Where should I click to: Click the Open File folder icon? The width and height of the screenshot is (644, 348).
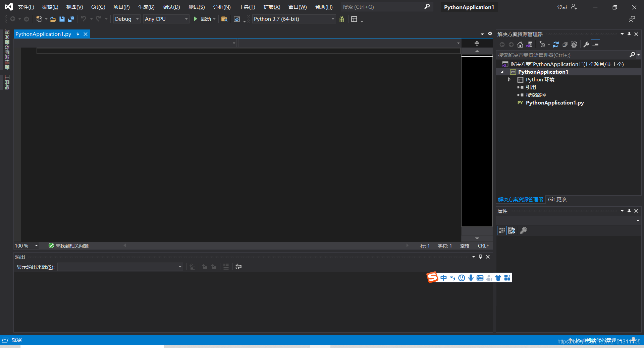53,19
